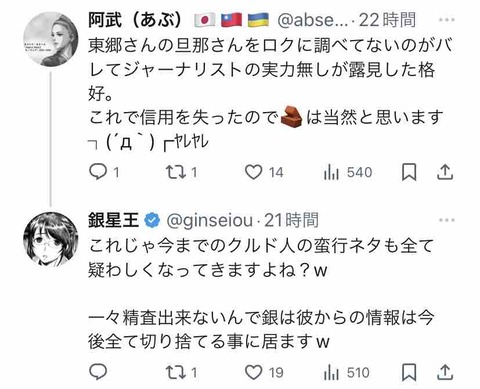Click the 銀星王 verified badge
This screenshot has width=480, height=389.
[x=152, y=220]
